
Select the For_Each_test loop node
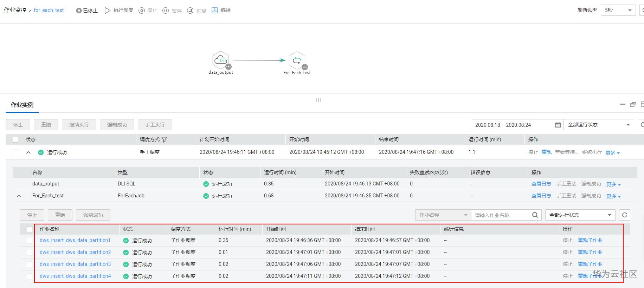(x=297, y=60)
